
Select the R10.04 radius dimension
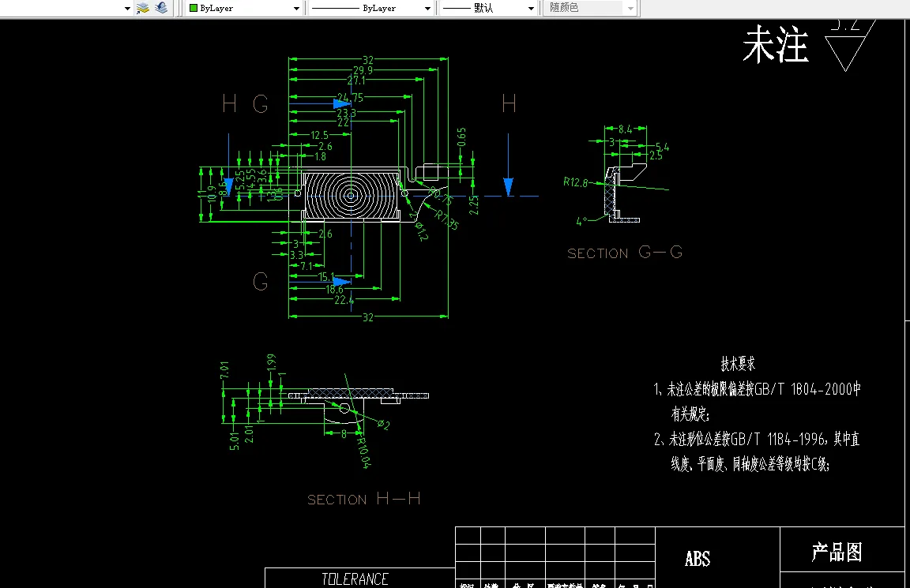363,453
